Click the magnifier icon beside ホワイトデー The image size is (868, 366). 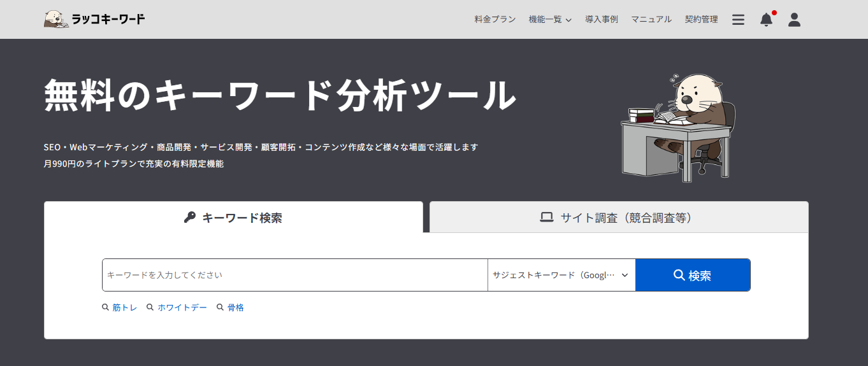[x=150, y=307]
